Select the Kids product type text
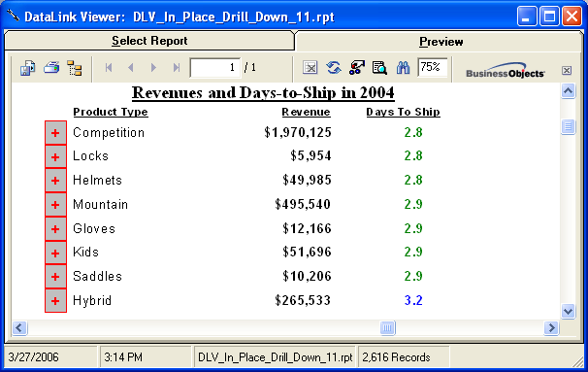The width and height of the screenshot is (588, 372). coord(86,252)
